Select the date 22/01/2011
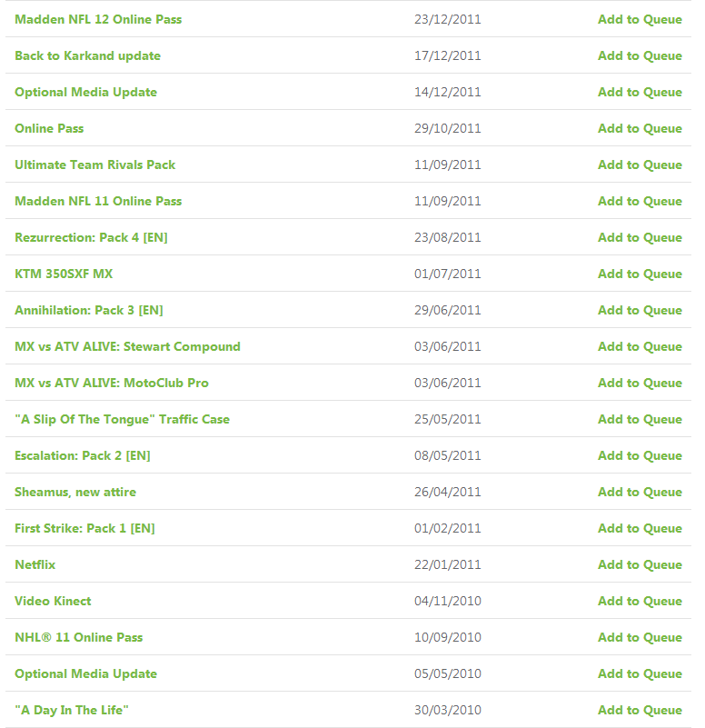Screen dimensions: 705x728 [447, 565]
